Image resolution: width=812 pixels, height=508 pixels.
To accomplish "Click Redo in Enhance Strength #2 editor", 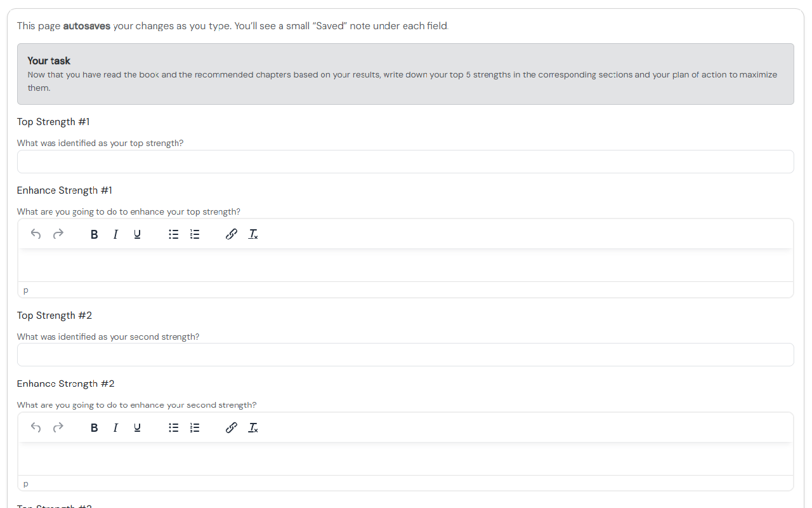I will 58,428.
